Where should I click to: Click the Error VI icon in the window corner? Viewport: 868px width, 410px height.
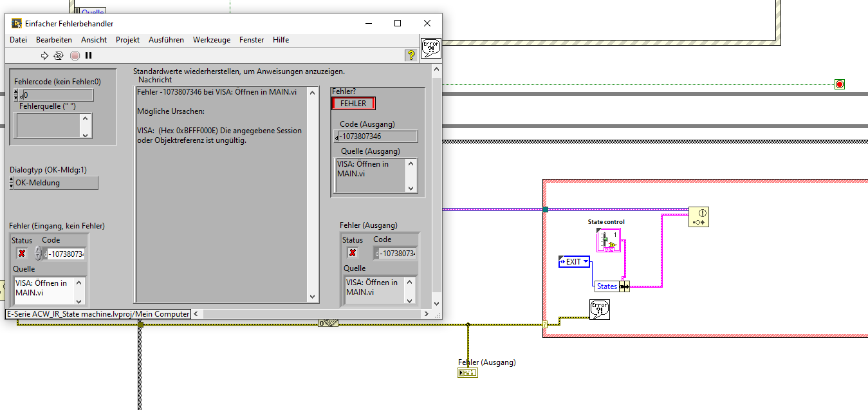(x=431, y=48)
